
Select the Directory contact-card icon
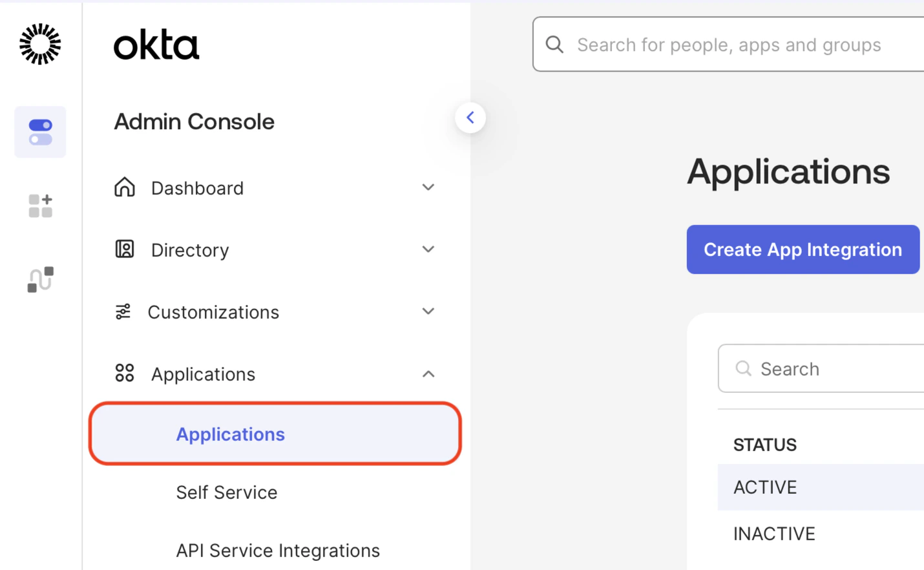tap(124, 249)
